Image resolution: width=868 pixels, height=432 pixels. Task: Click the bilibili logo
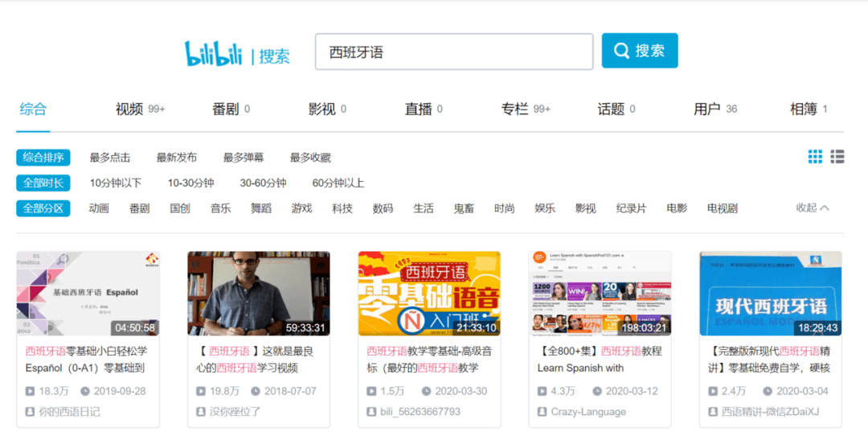point(215,53)
